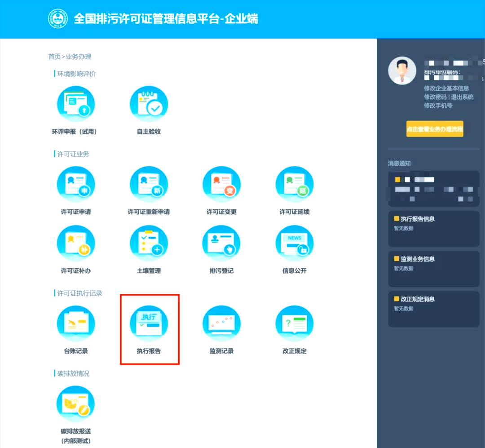Click the 许可证业务 section heading
The image size is (485, 448).
coord(73,154)
